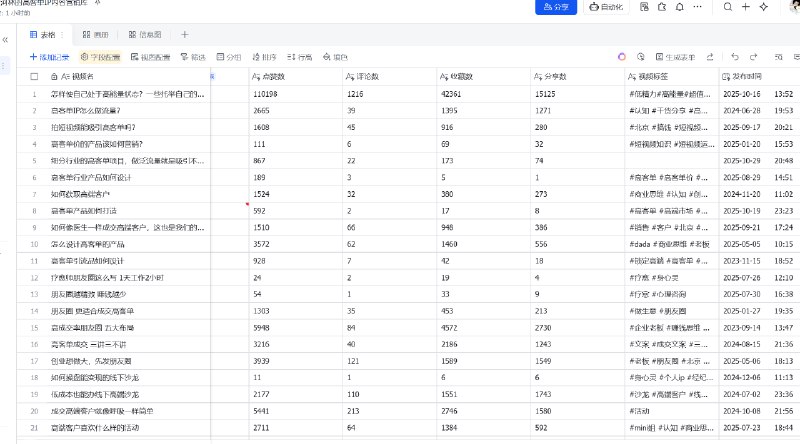Open the 填色 fill color tool
This screenshot has height=444, width=800.
[x=335, y=58]
